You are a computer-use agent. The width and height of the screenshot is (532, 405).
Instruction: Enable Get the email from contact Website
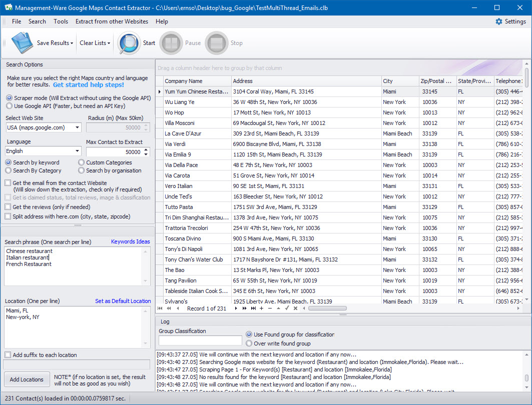click(x=8, y=183)
